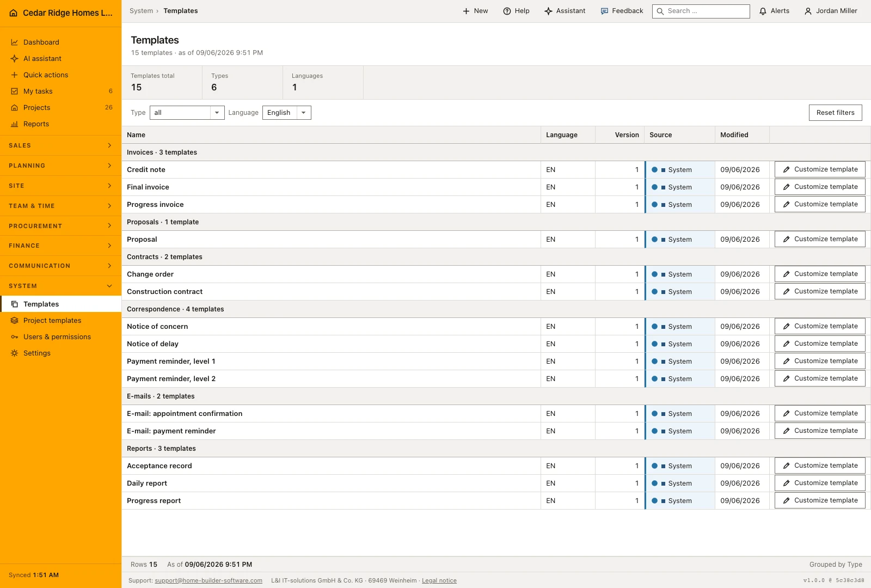The width and height of the screenshot is (871, 588).
Task: Click the My tasks checkbox icon
Action: coord(15,91)
